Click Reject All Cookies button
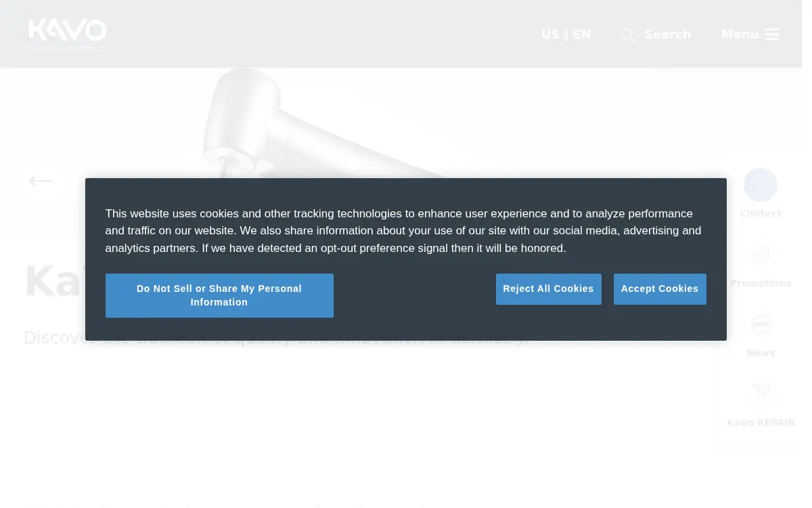 tap(548, 289)
